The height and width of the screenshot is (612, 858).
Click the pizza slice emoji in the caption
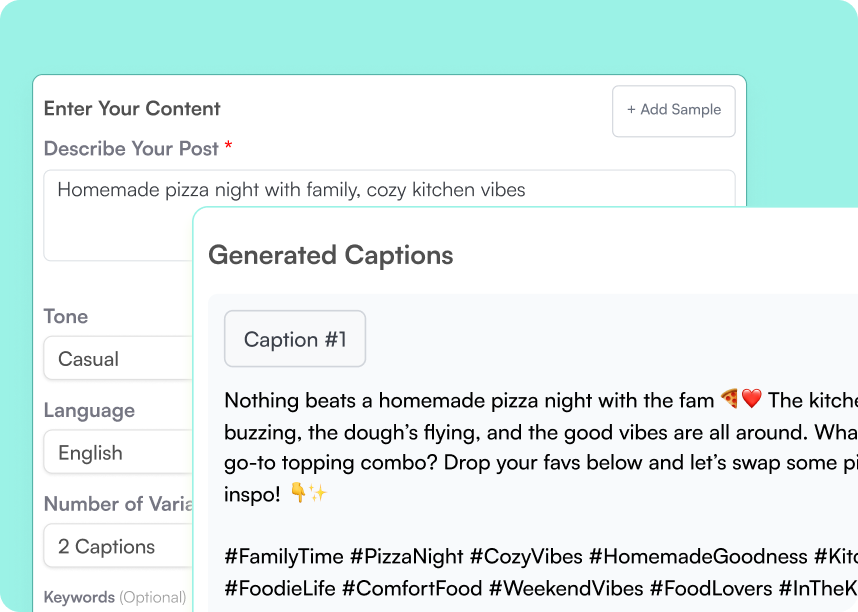(730, 399)
